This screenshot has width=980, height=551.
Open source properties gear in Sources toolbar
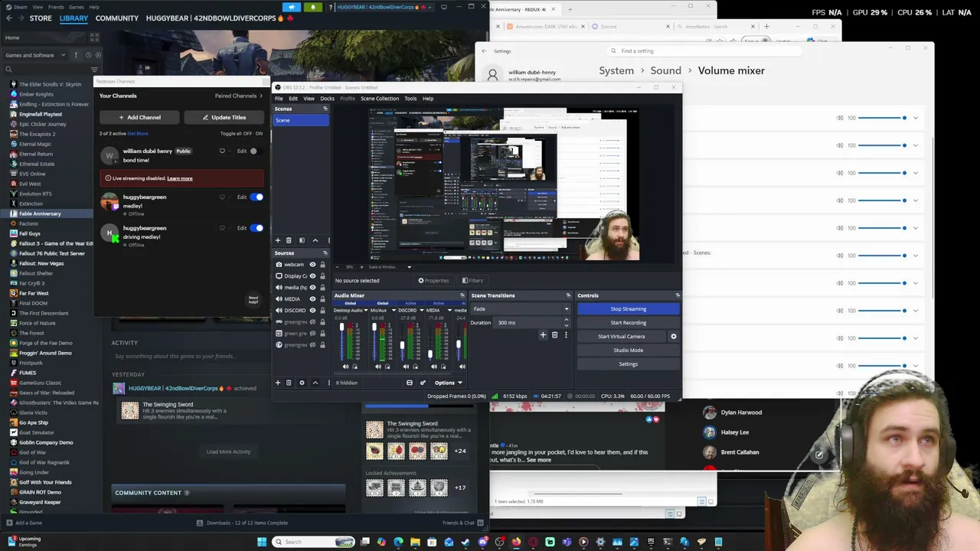(x=302, y=383)
